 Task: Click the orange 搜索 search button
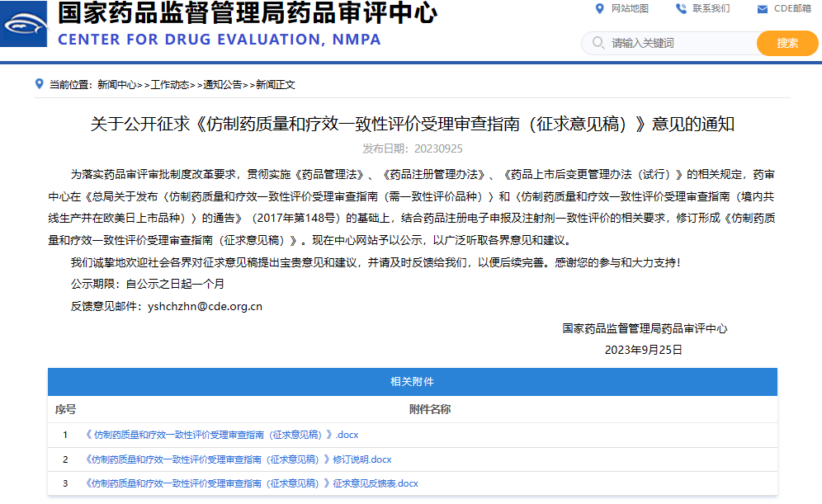[787, 43]
